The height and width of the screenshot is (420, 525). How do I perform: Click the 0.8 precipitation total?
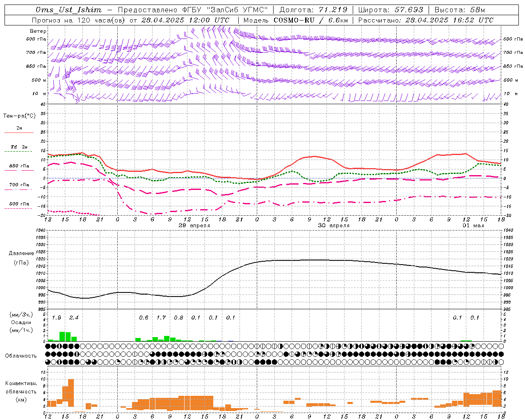[178, 318]
